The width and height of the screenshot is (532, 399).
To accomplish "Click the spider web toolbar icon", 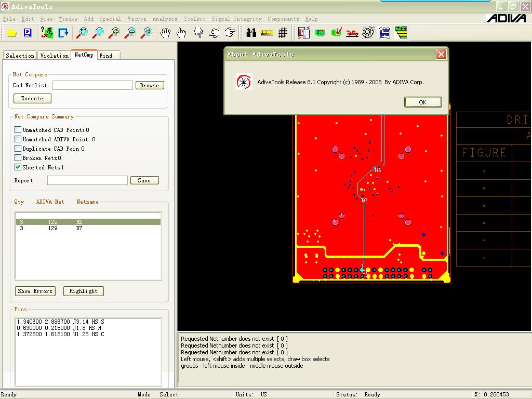I will coord(368,33).
